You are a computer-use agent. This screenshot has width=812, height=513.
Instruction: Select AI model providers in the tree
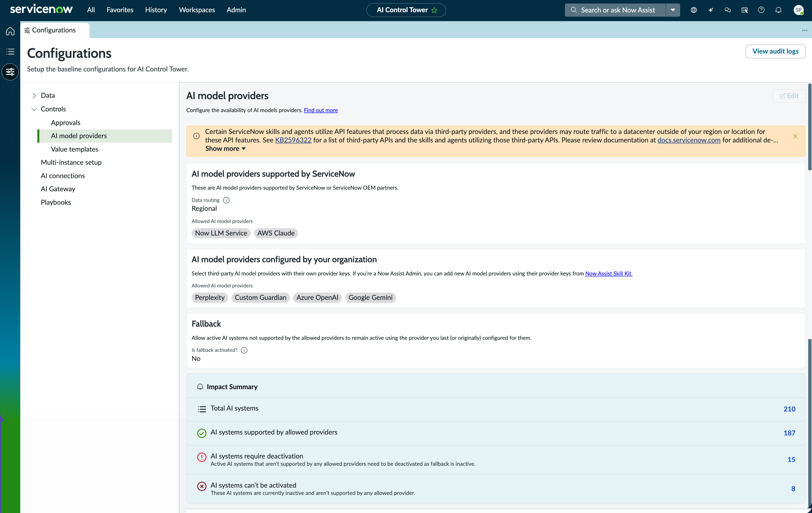[x=105, y=136]
